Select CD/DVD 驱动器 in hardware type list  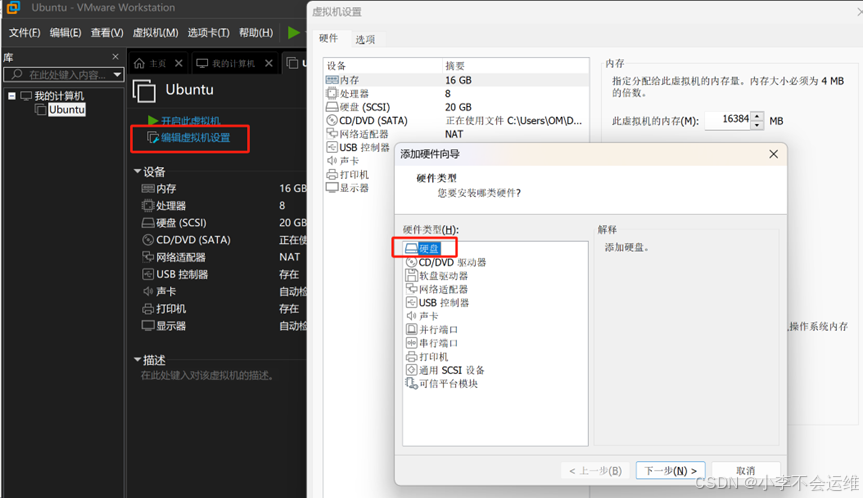[x=446, y=262]
